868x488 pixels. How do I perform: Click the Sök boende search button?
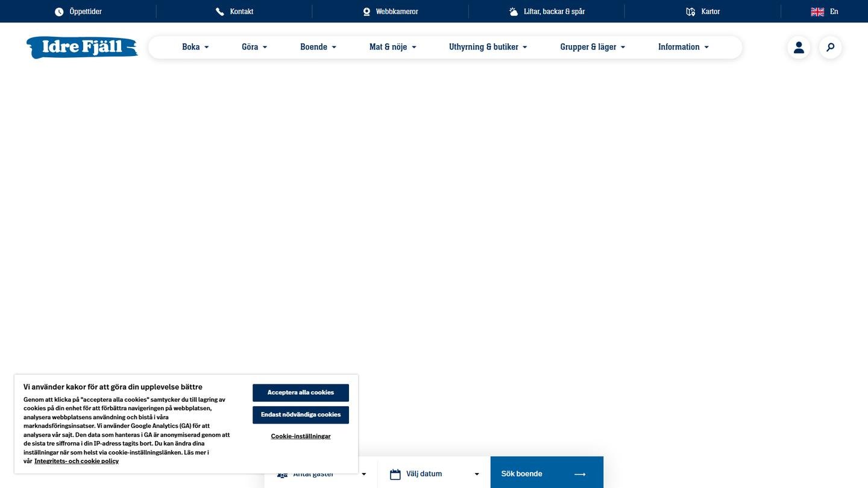(546, 474)
